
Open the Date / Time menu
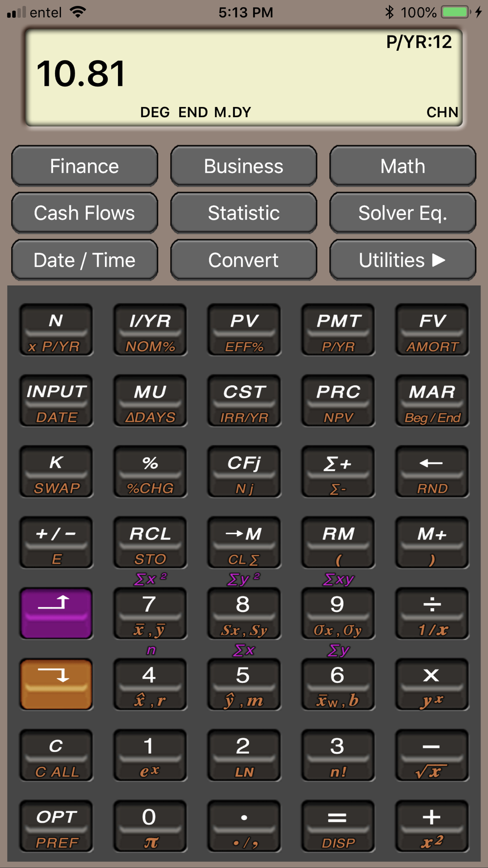tap(84, 260)
